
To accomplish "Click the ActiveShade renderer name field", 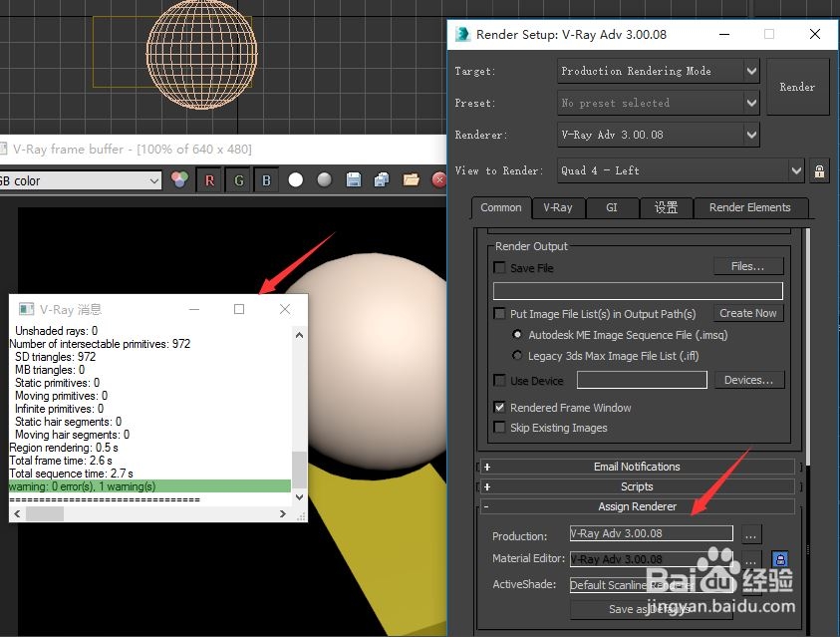I will click(652, 584).
